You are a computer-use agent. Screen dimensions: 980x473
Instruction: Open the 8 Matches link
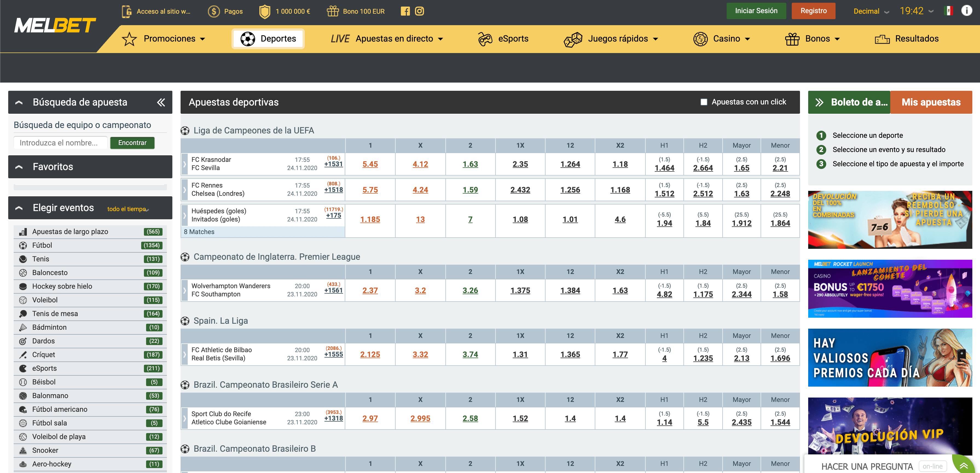coord(199,232)
